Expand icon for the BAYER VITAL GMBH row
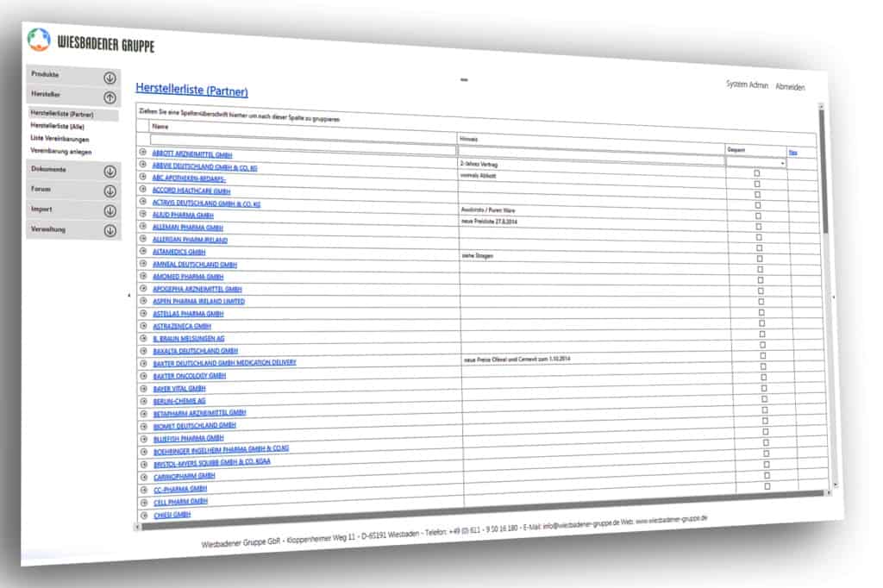The image size is (883, 588). (143, 389)
